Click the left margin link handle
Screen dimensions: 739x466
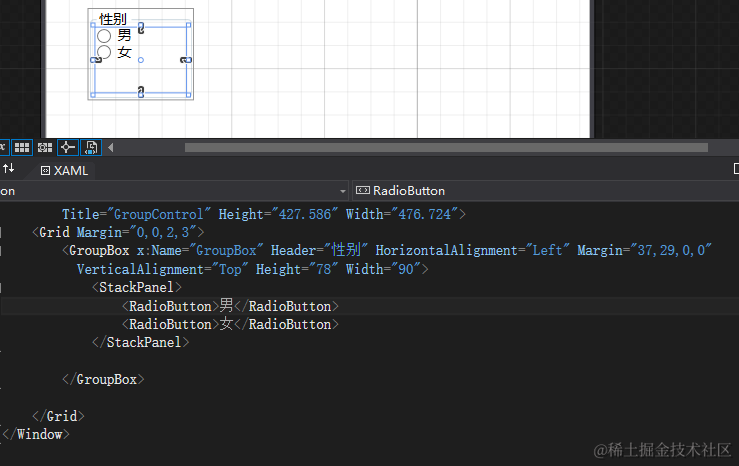pos(96,60)
